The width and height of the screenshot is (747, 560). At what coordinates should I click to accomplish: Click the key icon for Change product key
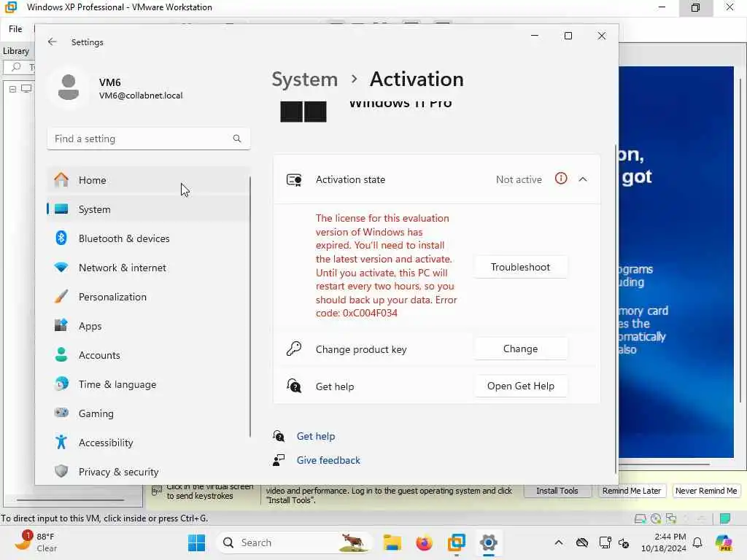(x=293, y=349)
